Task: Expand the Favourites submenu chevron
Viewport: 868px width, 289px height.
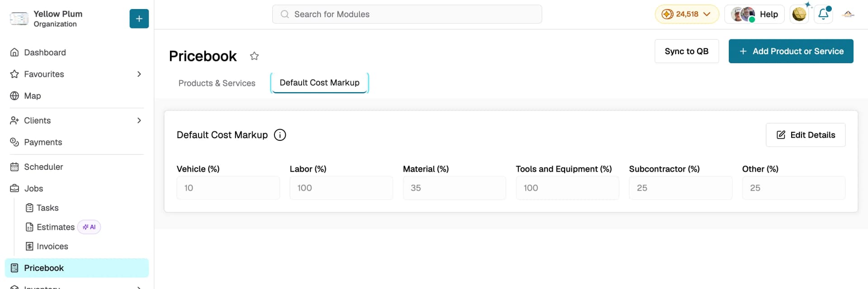Action: (x=139, y=74)
